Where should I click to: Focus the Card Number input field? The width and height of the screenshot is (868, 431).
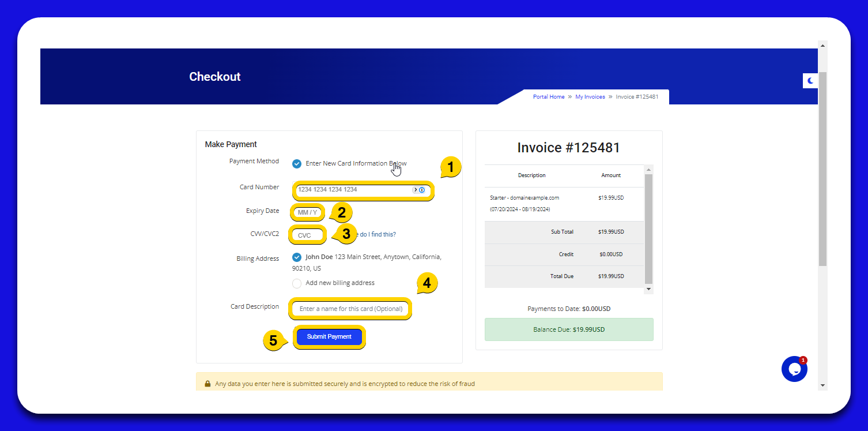353,190
